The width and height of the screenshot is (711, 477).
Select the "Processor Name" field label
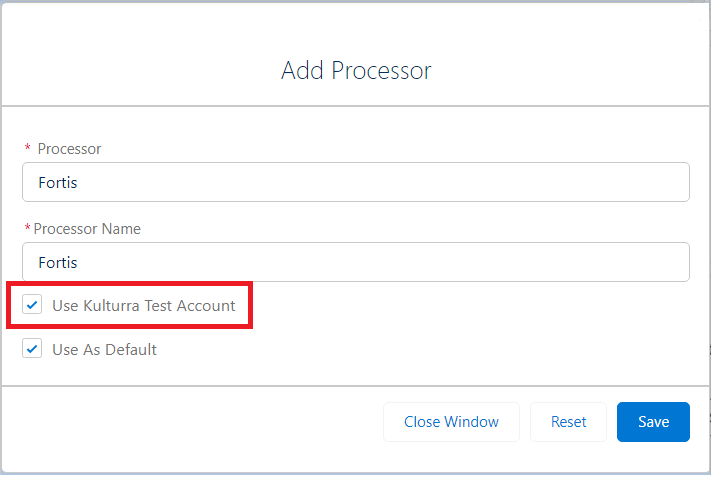[x=87, y=229]
